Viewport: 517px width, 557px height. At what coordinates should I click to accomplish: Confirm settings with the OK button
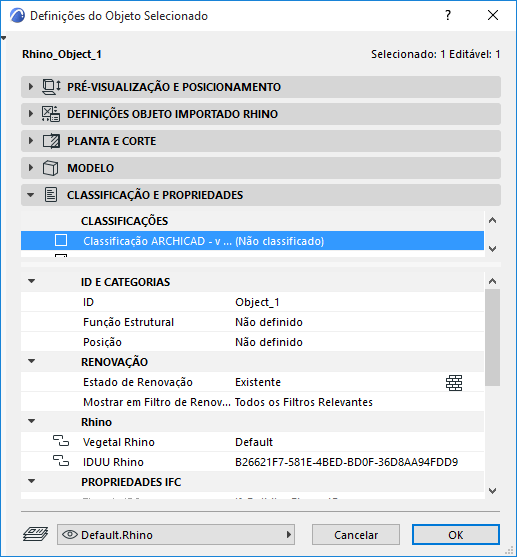456,535
